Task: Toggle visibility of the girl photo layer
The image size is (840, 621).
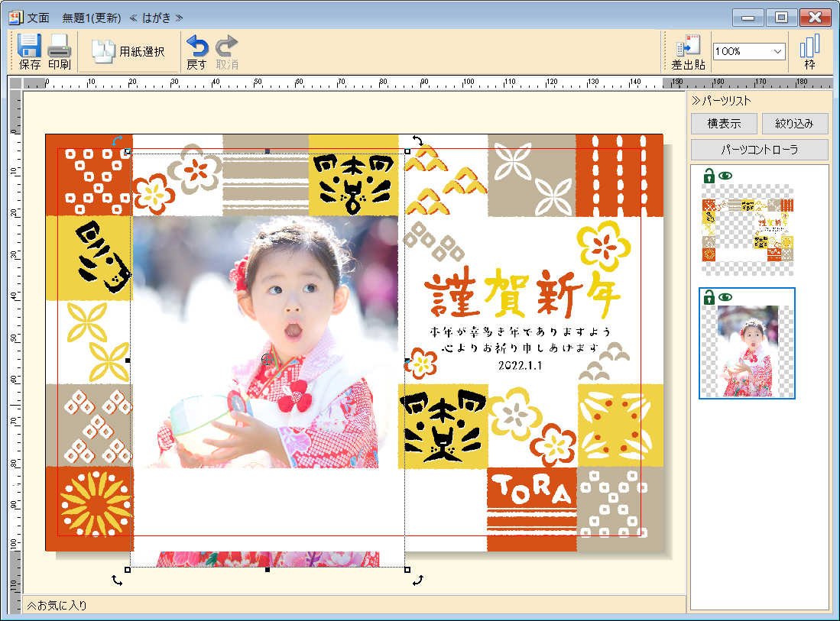Action: click(725, 297)
